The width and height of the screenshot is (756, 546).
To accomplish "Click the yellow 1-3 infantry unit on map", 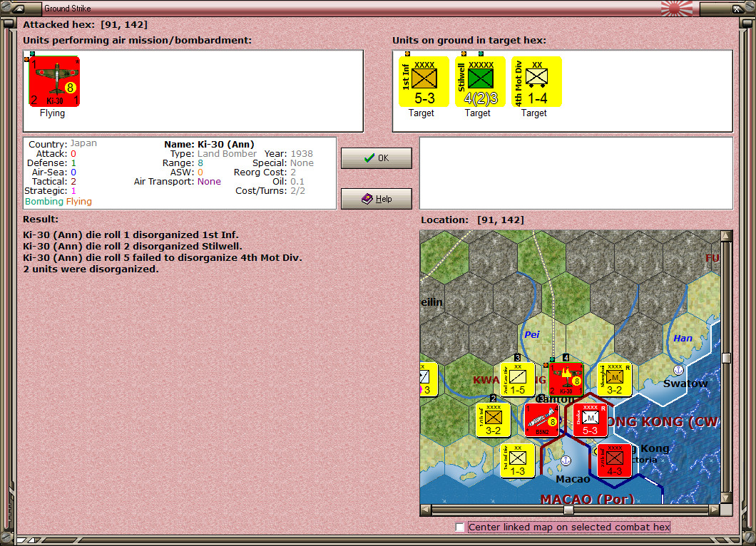I will point(517,460).
